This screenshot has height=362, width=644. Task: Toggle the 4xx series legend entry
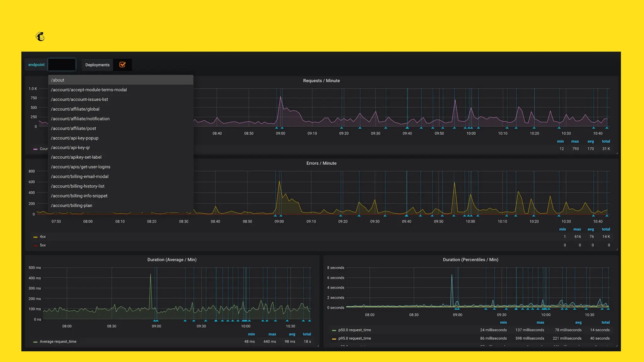click(42, 237)
